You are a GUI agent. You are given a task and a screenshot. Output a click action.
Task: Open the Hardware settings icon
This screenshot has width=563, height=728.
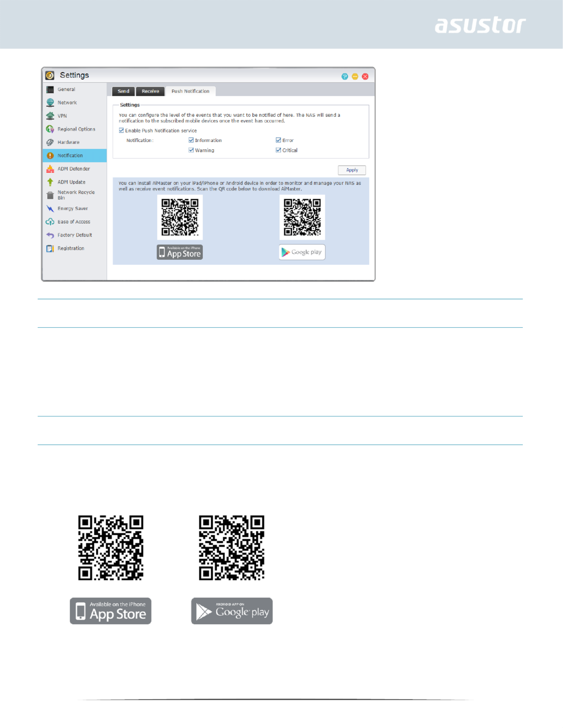[x=50, y=142]
